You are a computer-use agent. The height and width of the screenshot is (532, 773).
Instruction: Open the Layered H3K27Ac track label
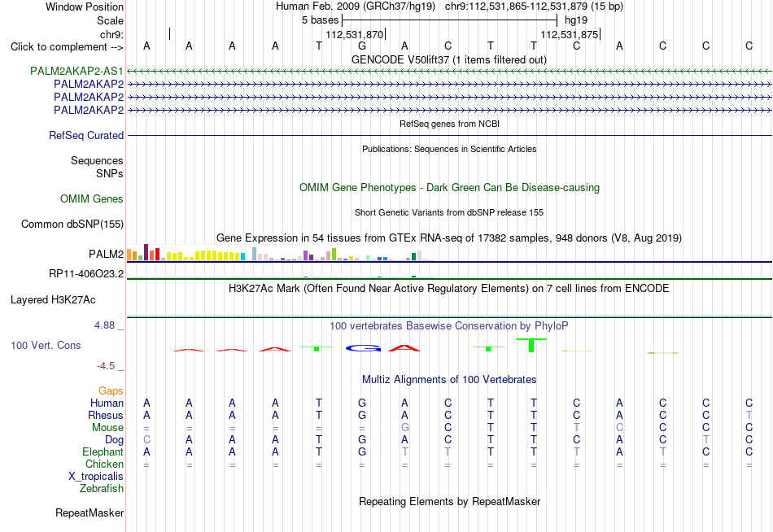(x=53, y=300)
